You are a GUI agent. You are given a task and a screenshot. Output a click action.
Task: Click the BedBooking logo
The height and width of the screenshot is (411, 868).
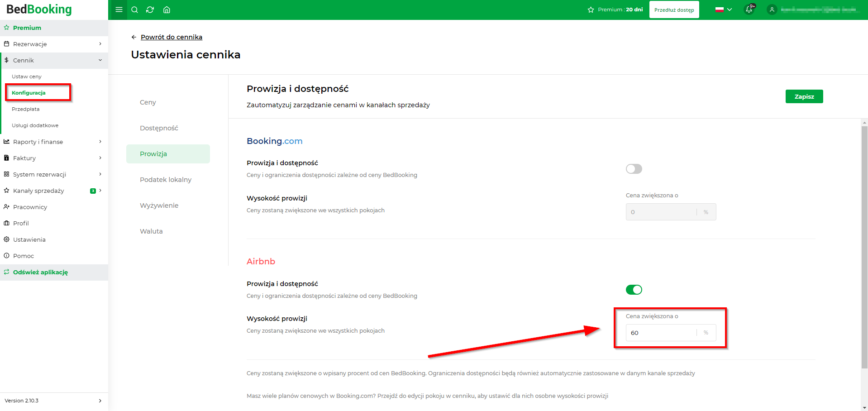(x=39, y=9)
